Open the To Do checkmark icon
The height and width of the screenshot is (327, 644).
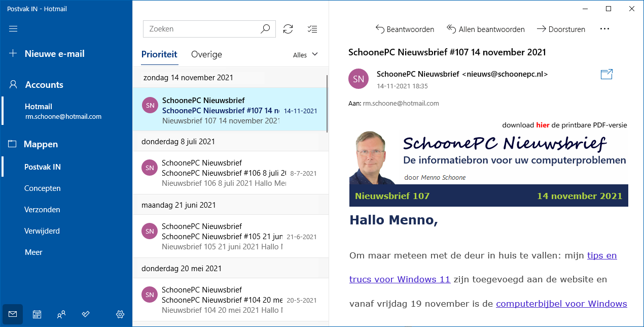click(86, 314)
